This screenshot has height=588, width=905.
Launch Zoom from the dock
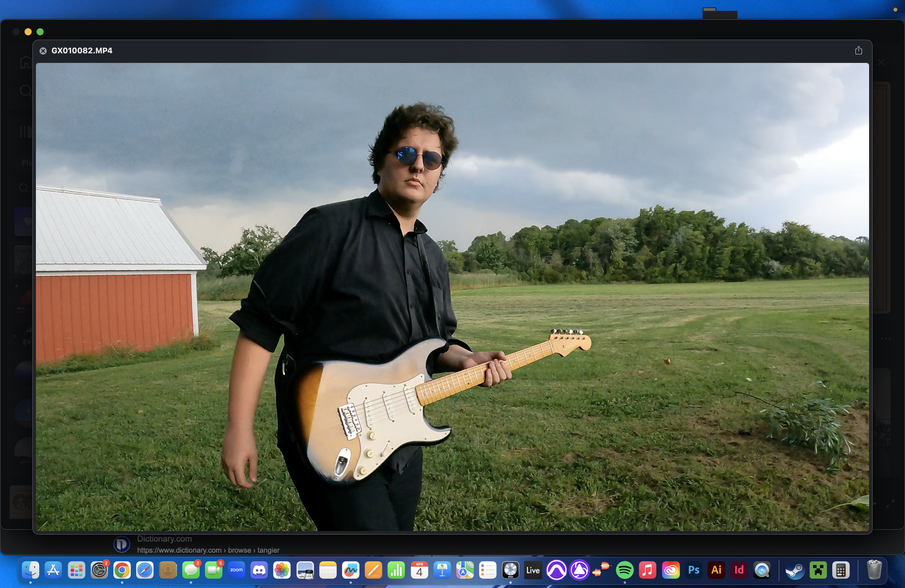[x=236, y=570]
